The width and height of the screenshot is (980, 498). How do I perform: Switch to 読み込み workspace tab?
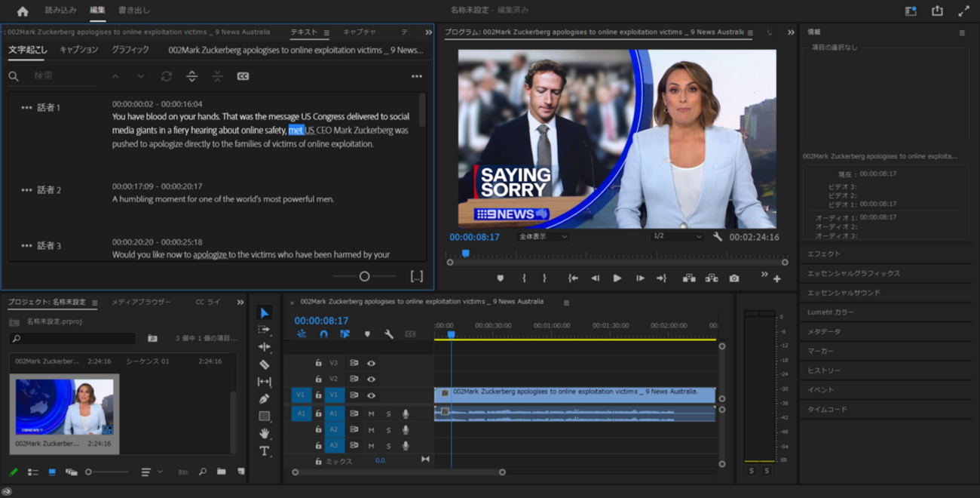pyautogui.click(x=60, y=11)
